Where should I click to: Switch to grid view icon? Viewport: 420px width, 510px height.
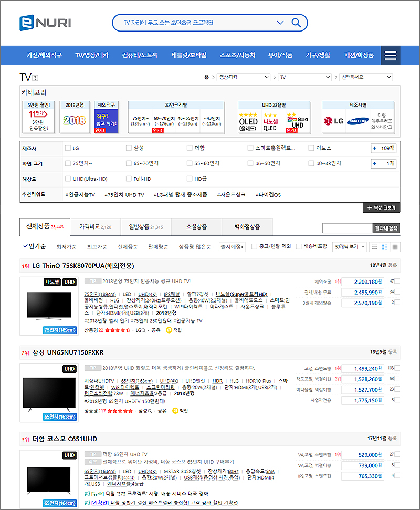click(x=395, y=247)
